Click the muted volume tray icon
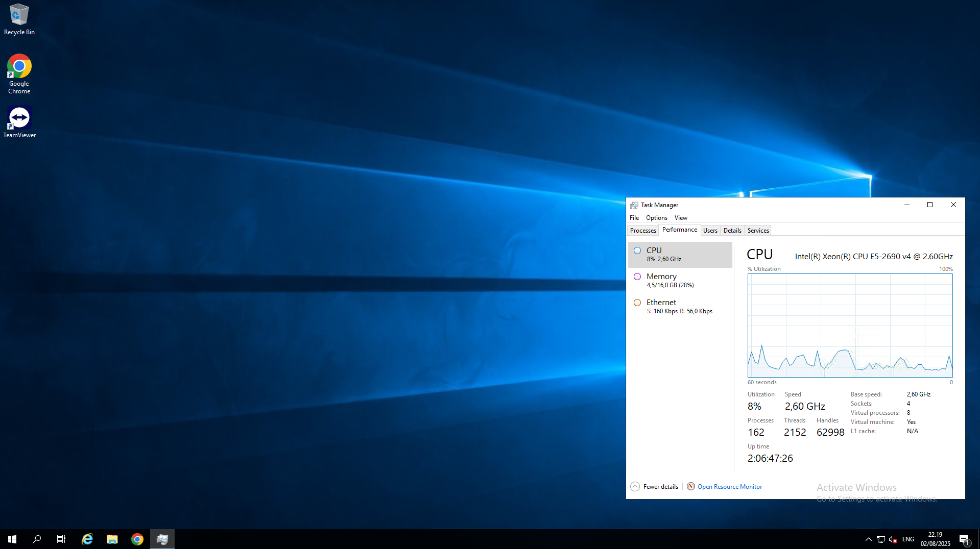Image resolution: width=980 pixels, height=549 pixels. point(893,539)
